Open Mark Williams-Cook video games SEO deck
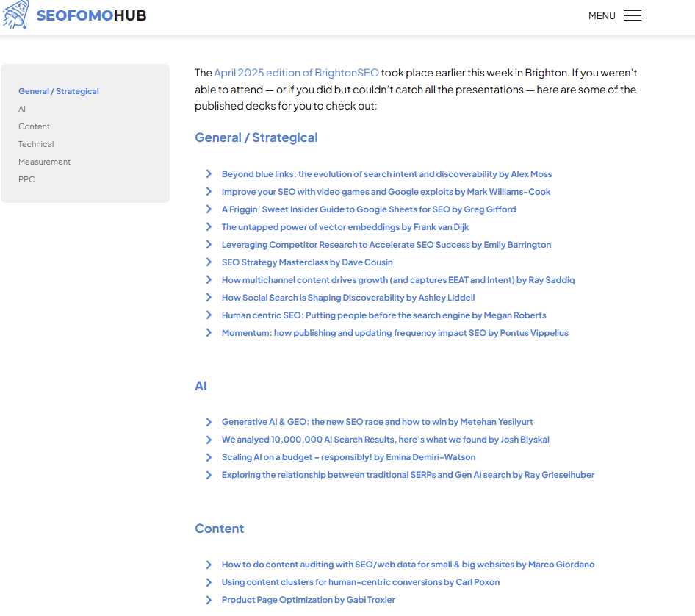 coord(386,192)
